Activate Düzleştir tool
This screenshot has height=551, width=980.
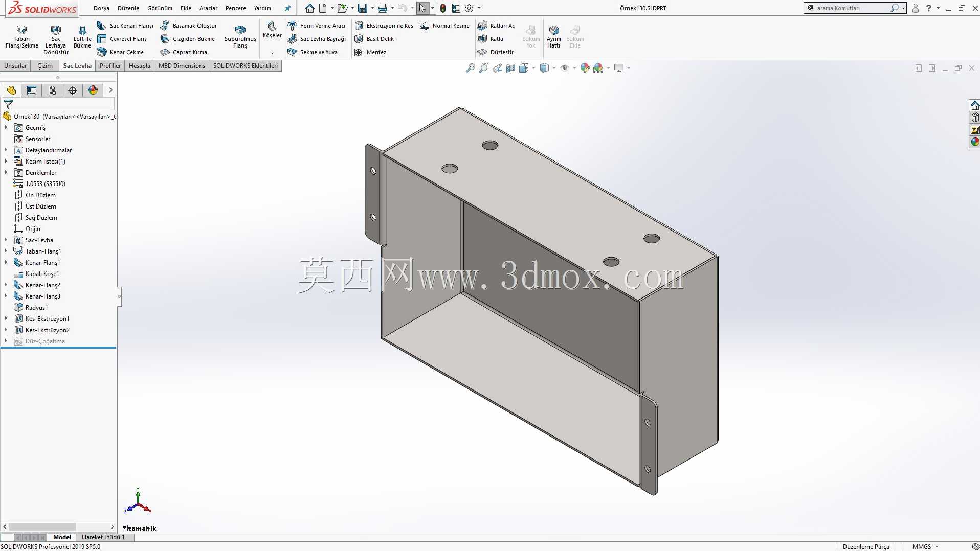point(496,52)
